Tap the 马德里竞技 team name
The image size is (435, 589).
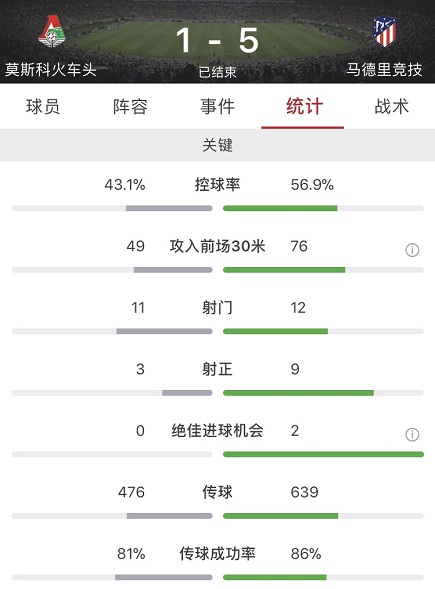click(384, 70)
